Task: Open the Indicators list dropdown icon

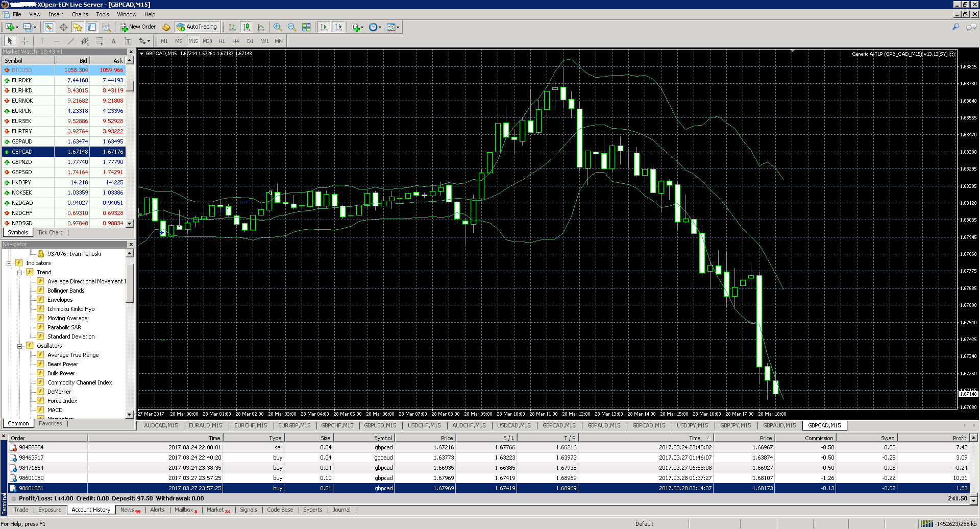Action: [357, 27]
